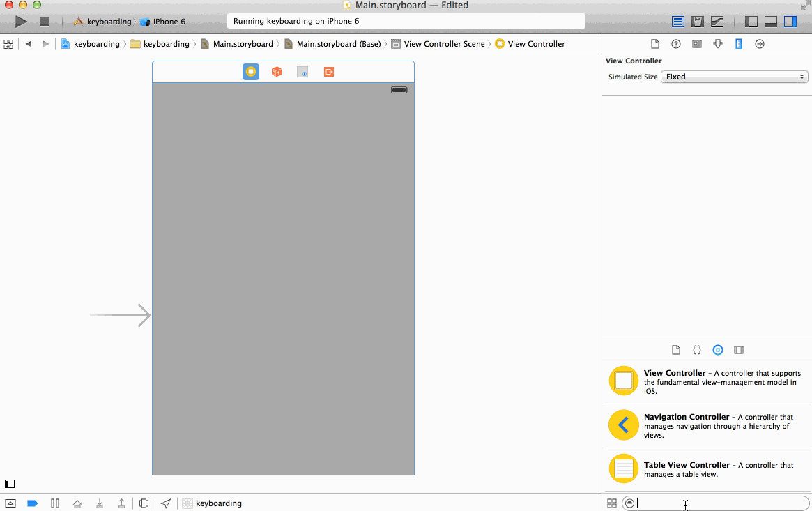Select Table View Controller in library
Viewport: 812px width, 511px height.
coord(707,469)
